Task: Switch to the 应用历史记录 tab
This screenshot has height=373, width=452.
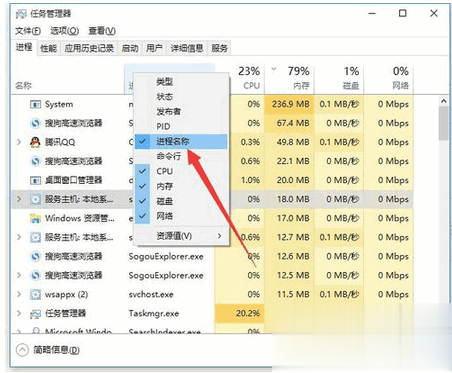Action: (x=89, y=48)
